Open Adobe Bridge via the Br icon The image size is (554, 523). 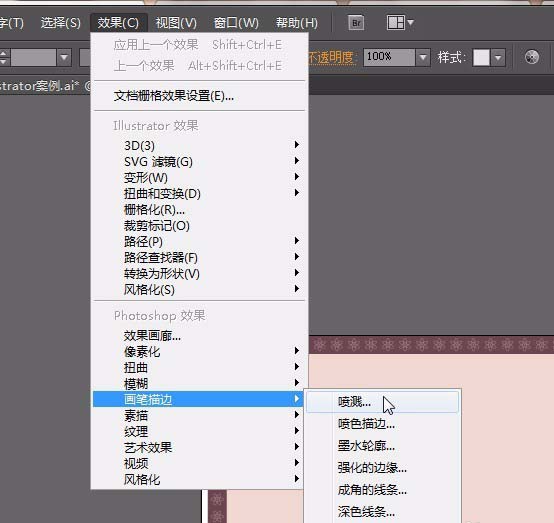tap(356, 23)
